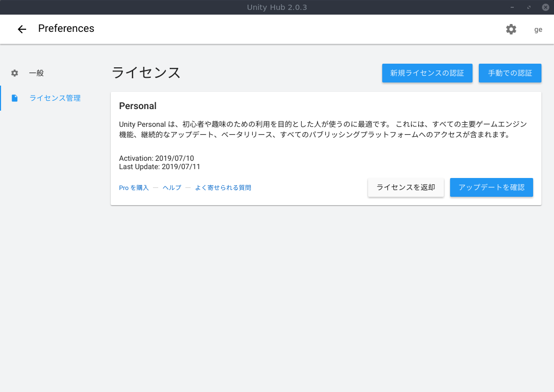The height and width of the screenshot is (392, 554).
Task: Go back using the arrow icon
Action: click(21, 29)
